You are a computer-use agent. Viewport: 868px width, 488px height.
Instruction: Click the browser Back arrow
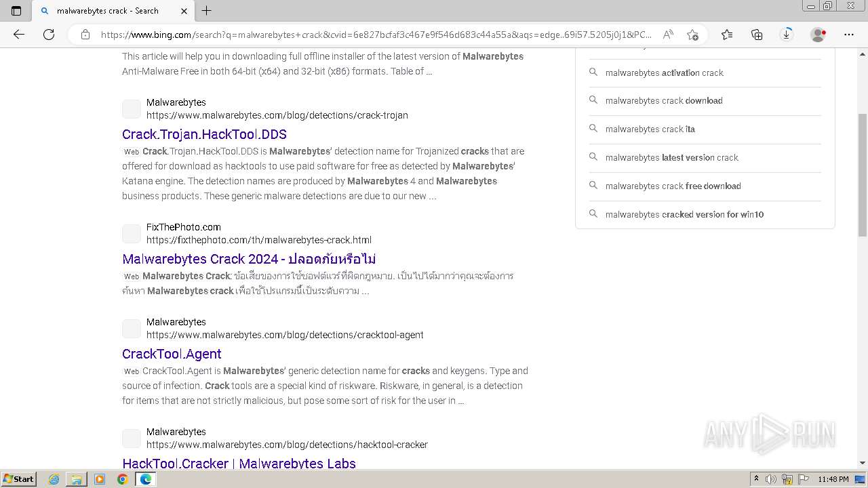coord(19,35)
